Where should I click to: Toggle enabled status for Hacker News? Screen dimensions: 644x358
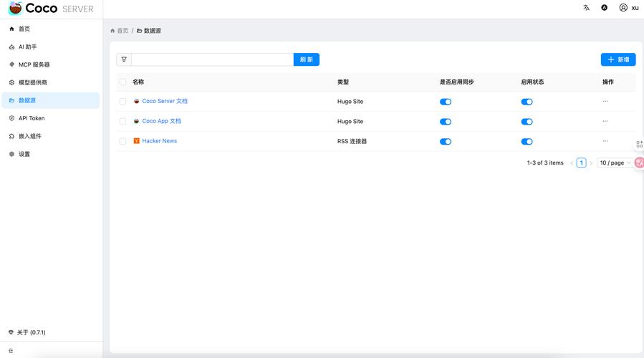(527, 142)
